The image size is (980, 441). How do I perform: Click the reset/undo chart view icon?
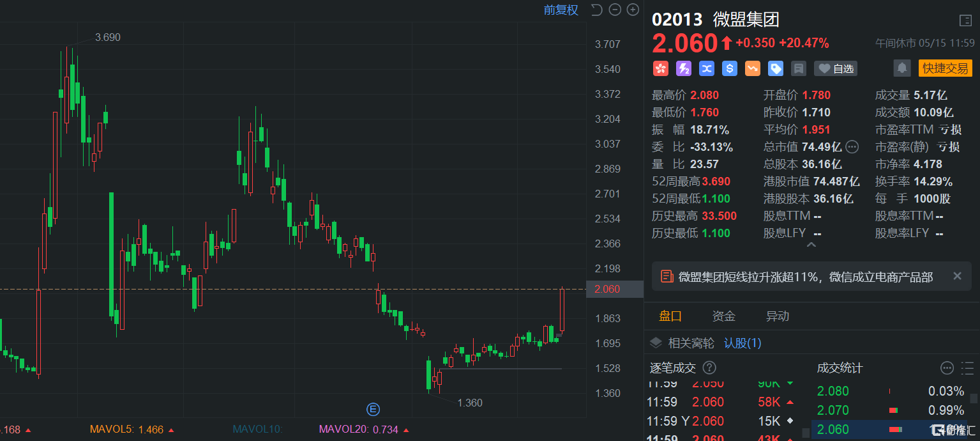tap(597, 10)
